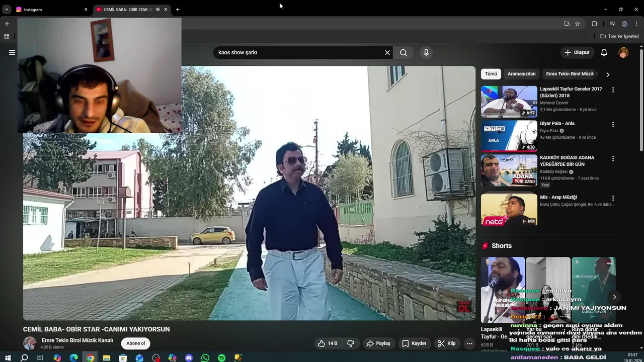Open the tab search dropdown arrow
Viewport: 644px width, 362px height.
click(x=7, y=10)
